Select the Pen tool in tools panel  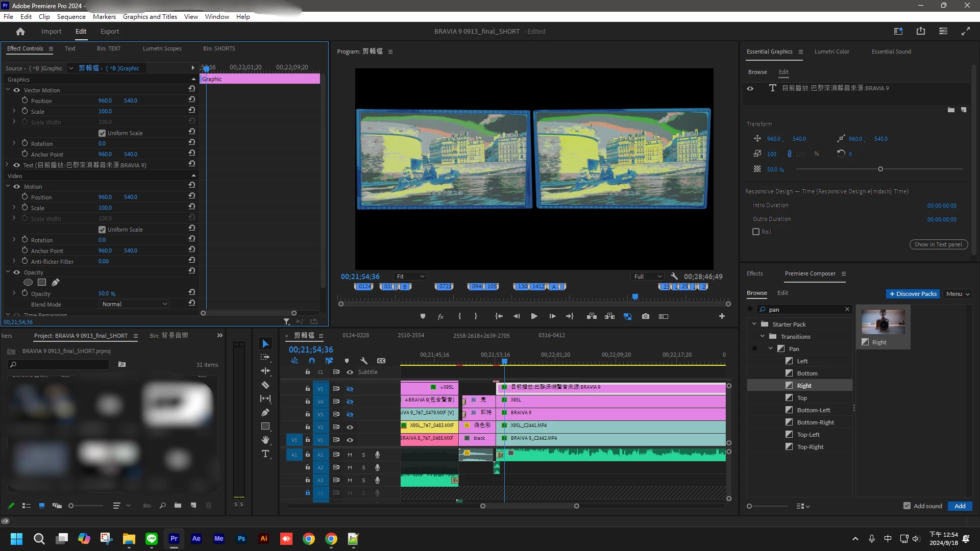pyautogui.click(x=265, y=413)
